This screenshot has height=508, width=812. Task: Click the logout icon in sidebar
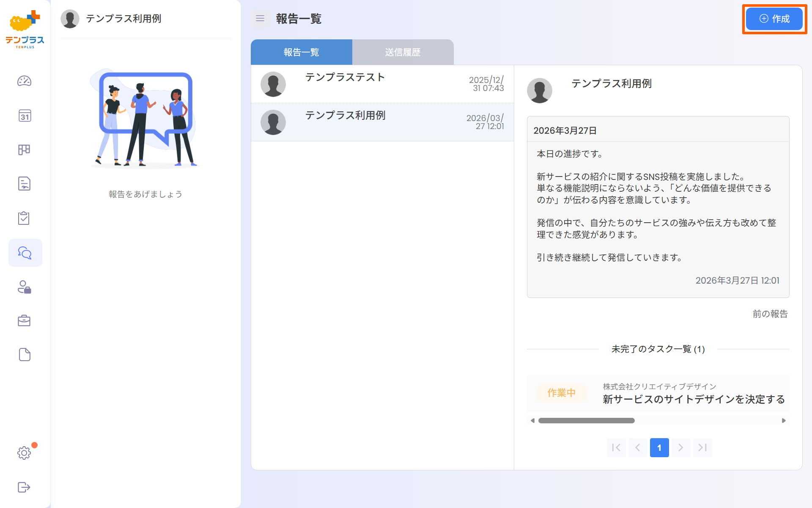(x=24, y=487)
